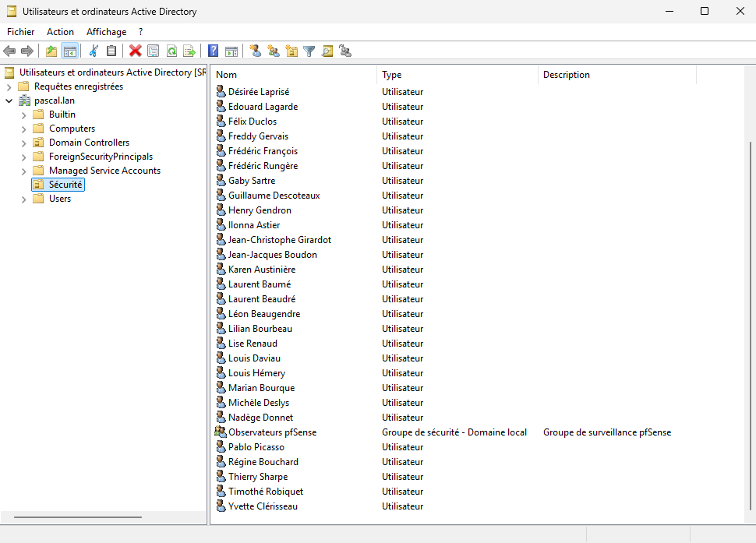Select the Users tree item
The height and width of the screenshot is (543, 756).
tap(60, 199)
